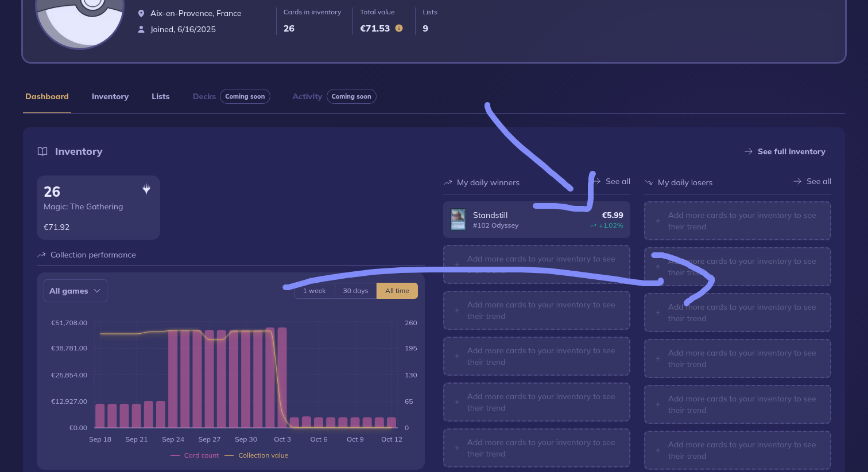Open the Standstill card thumbnail
Viewport: 868px width, 472px height.
point(458,220)
